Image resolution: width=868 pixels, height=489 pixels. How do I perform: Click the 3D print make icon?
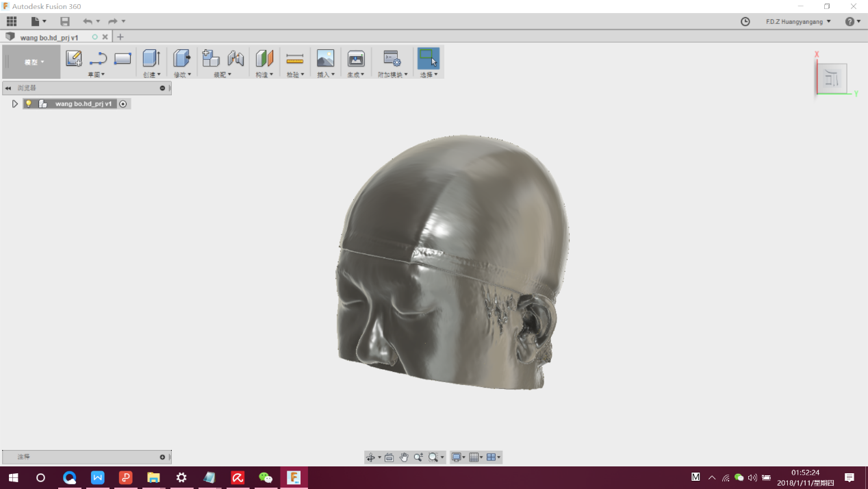tap(356, 58)
